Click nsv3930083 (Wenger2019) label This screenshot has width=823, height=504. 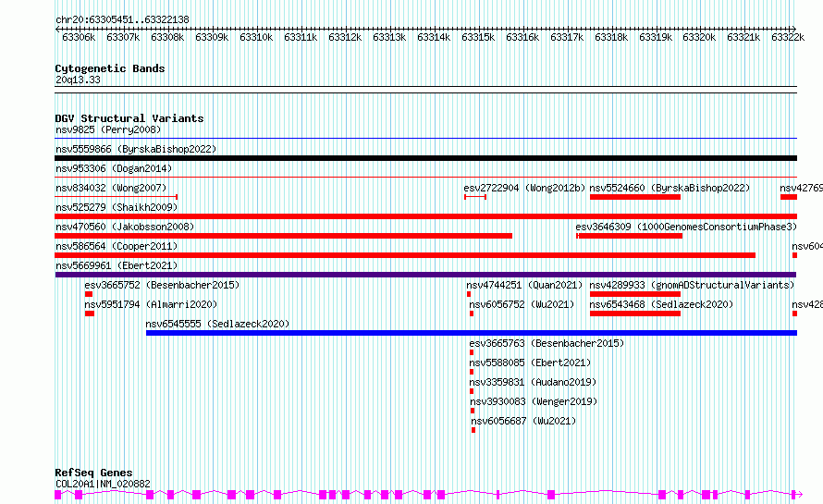534,401
